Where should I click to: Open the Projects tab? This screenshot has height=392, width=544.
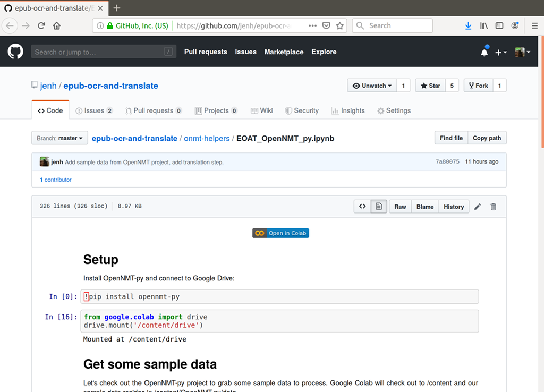pyautogui.click(x=216, y=110)
